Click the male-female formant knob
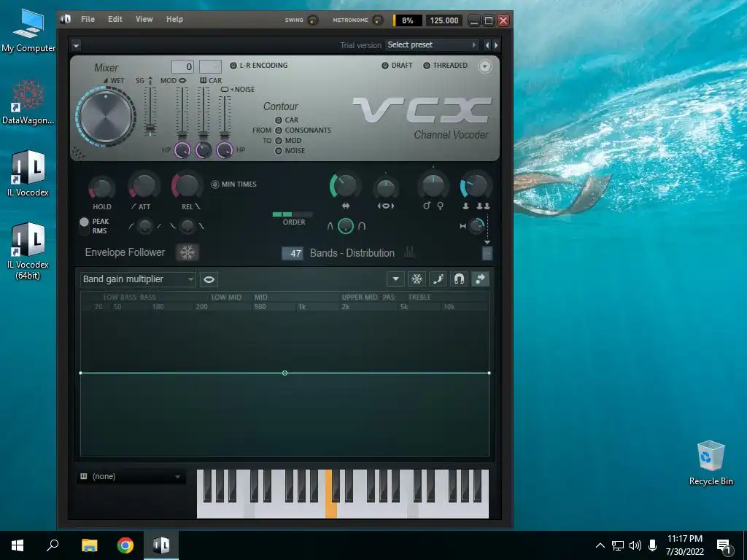 433,186
